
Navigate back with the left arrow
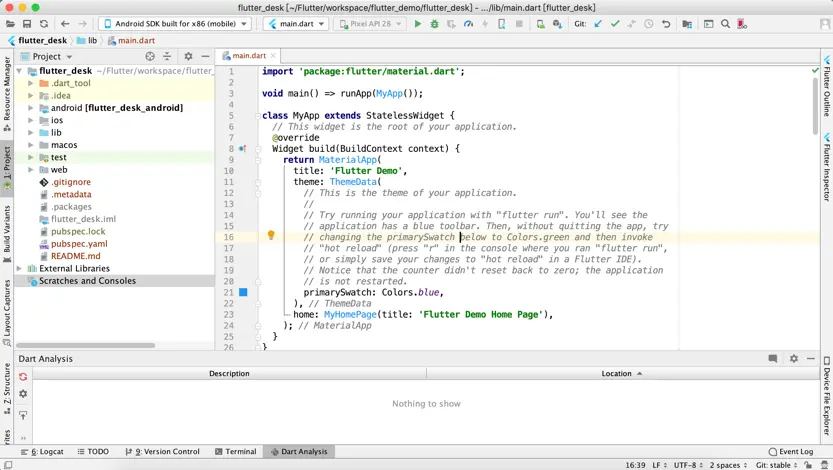click(x=65, y=24)
